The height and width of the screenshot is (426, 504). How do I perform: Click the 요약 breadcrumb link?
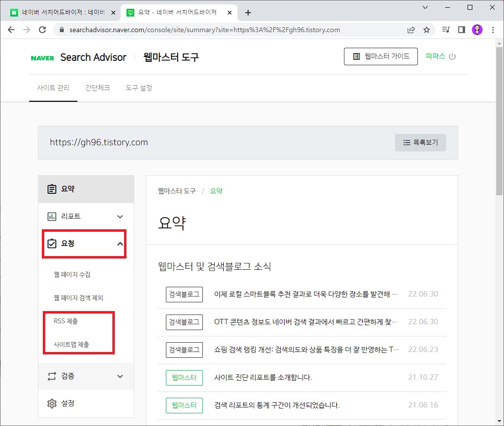pyautogui.click(x=216, y=191)
